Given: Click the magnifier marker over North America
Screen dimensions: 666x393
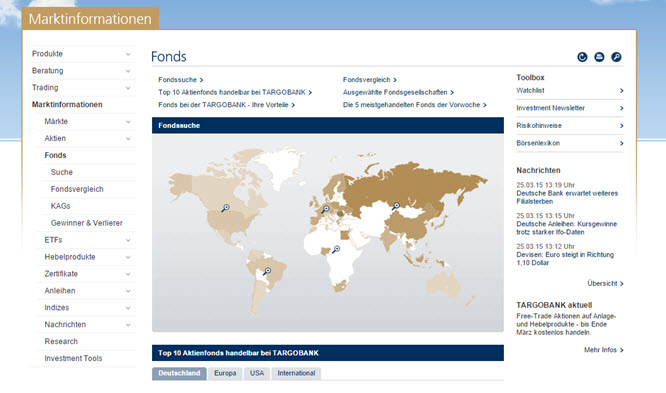Looking at the screenshot, I should pos(225,208).
